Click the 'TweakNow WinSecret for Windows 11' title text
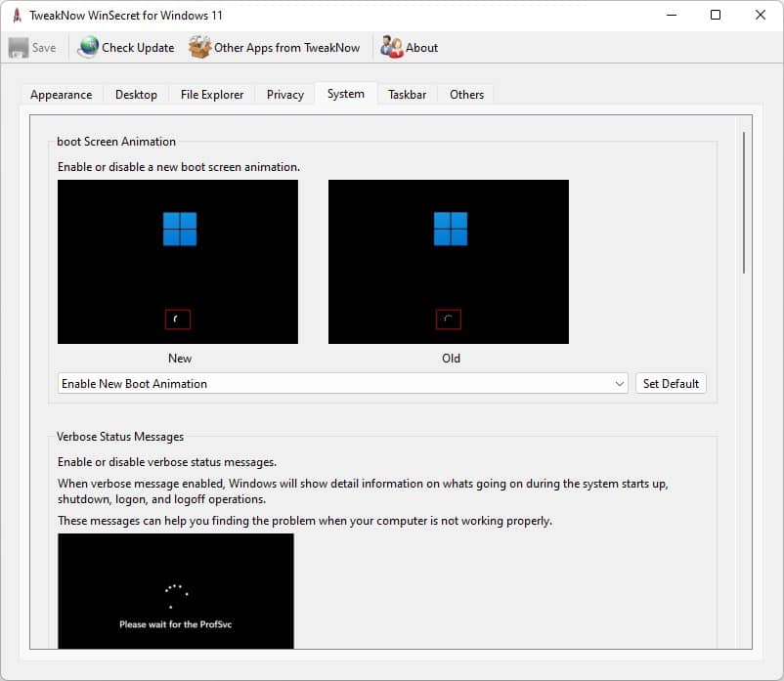This screenshot has width=784, height=681. [125, 16]
